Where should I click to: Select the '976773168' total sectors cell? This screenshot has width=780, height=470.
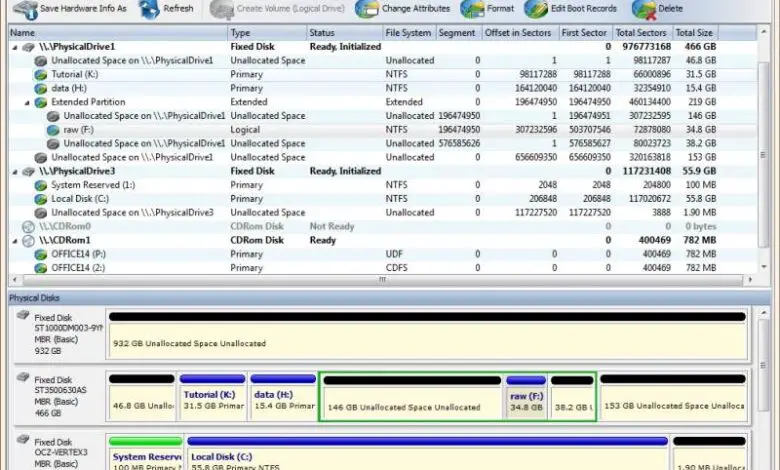pos(647,47)
